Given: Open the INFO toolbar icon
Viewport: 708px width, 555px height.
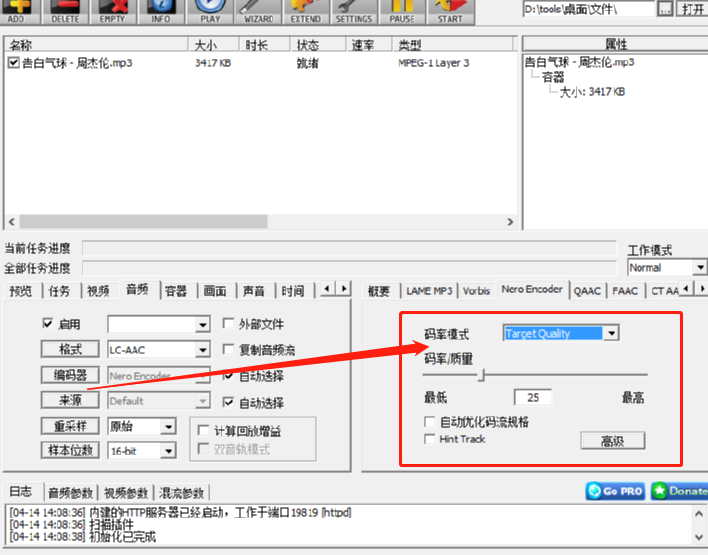Looking at the screenshot, I should pyautogui.click(x=161, y=11).
